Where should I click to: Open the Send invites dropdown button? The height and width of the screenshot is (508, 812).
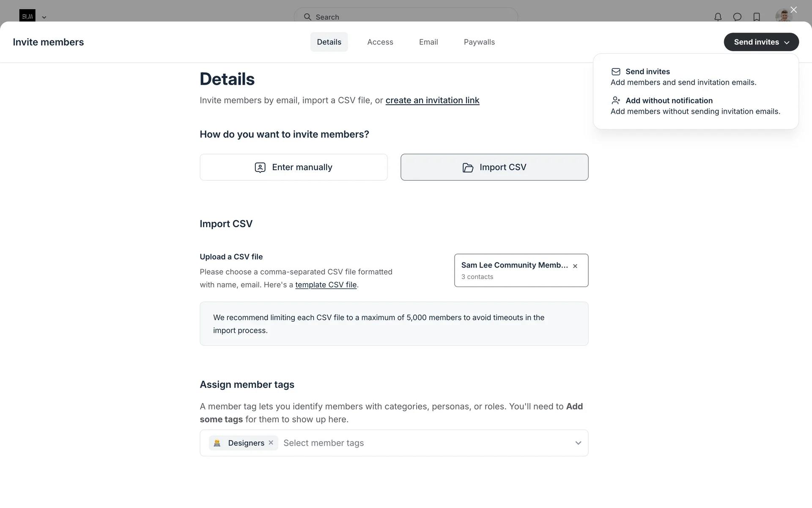(x=761, y=42)
